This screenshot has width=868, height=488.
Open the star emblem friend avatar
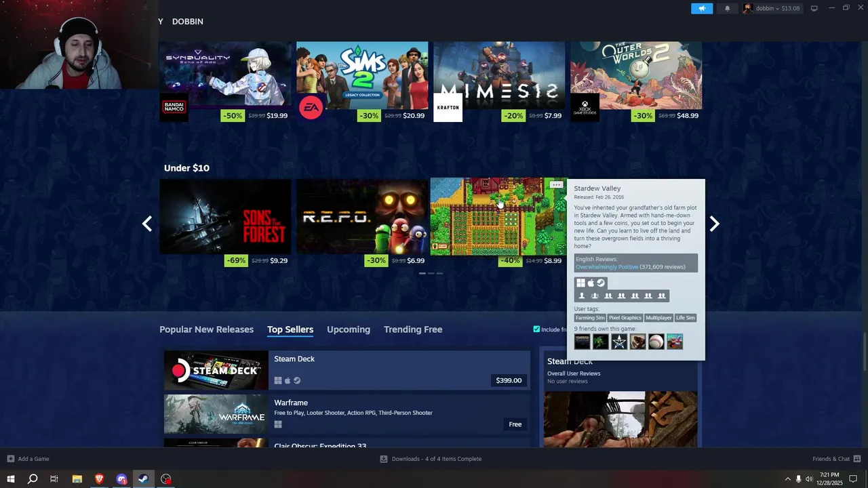(619, 342)
